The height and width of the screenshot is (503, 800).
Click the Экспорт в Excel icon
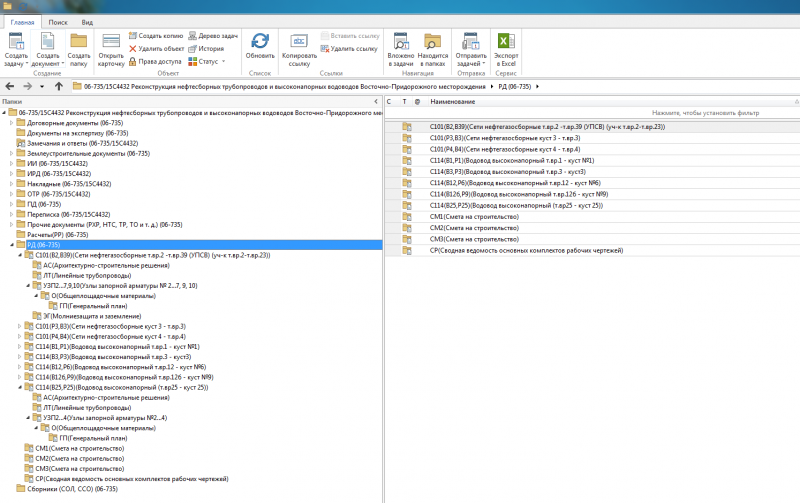[x=506, y=48]
